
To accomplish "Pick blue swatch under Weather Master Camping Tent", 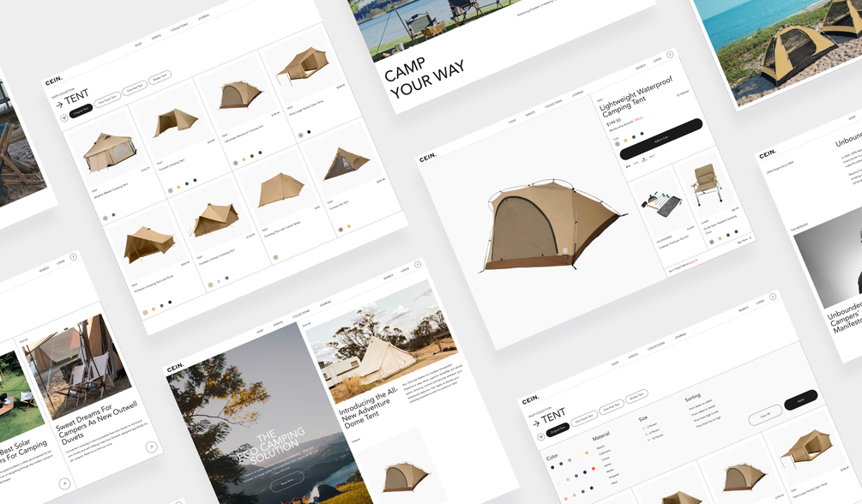I will click(114, 215).
